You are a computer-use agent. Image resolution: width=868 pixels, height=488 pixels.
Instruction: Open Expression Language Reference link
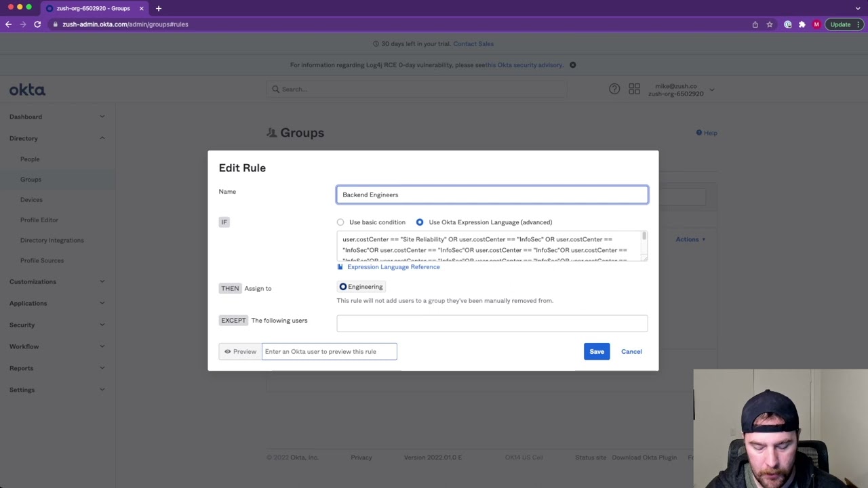click(393, 267)
